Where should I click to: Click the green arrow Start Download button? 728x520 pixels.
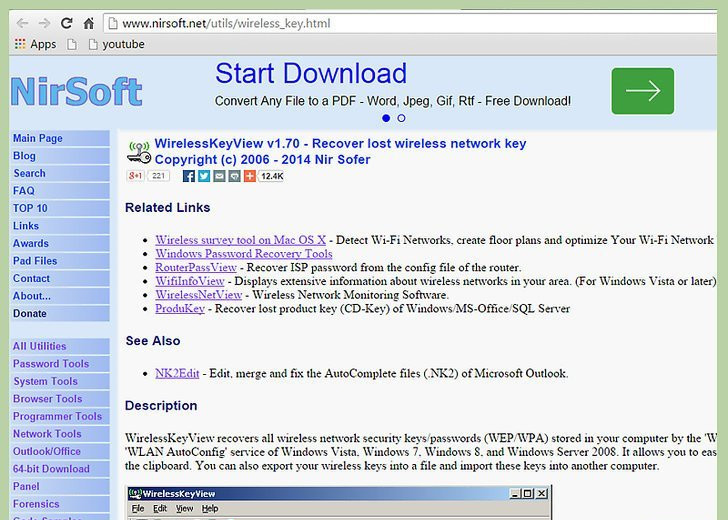click(x=643, y=91)
